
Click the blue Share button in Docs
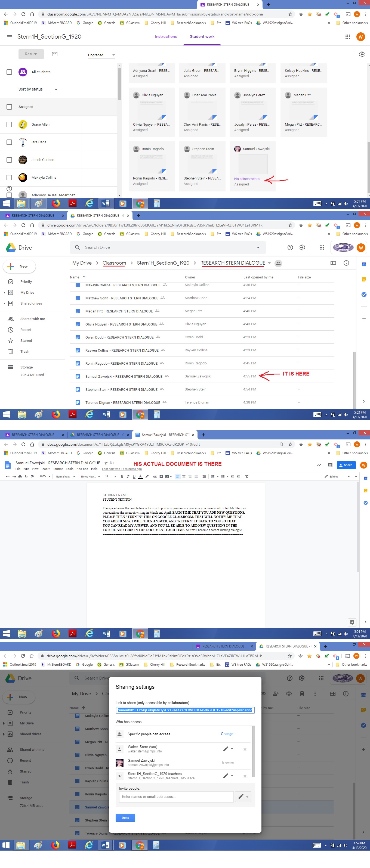click(x=346, y=465)
